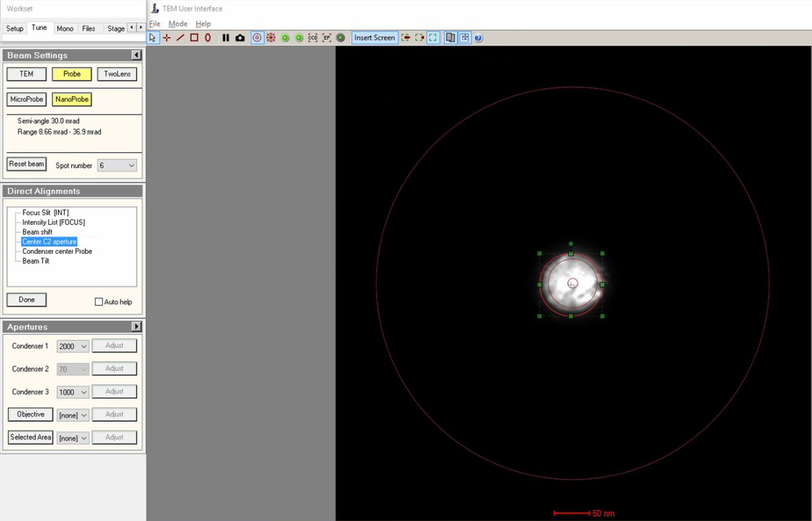
Task: Switch to the Setup tab
Action: point(14,28)
